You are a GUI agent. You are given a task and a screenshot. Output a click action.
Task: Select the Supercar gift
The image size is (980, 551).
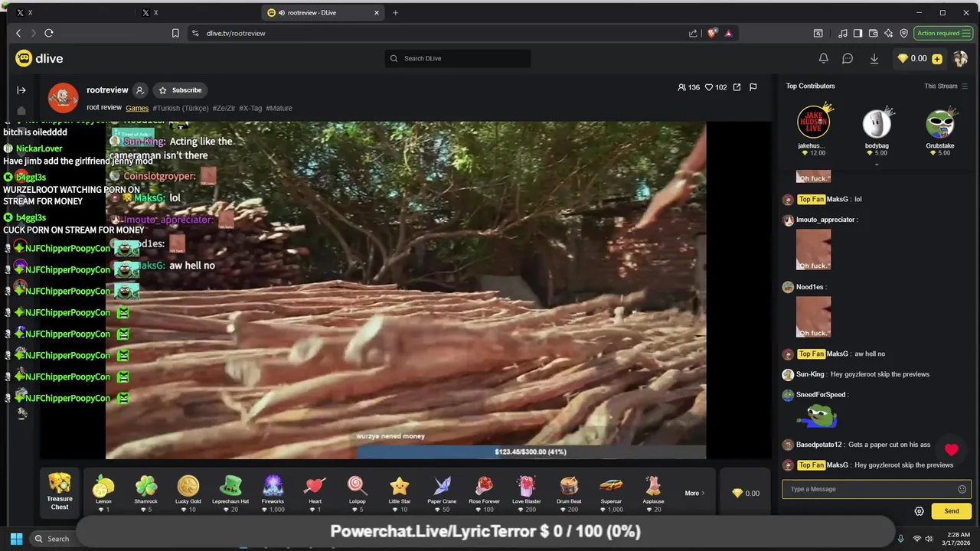click(611, 487)
